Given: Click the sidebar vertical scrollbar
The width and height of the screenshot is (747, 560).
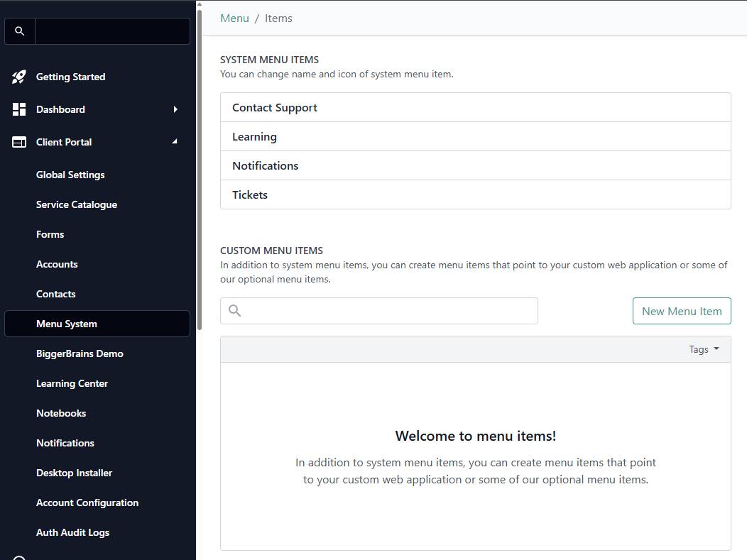Looking at the screenshot, I should (200, 170).
